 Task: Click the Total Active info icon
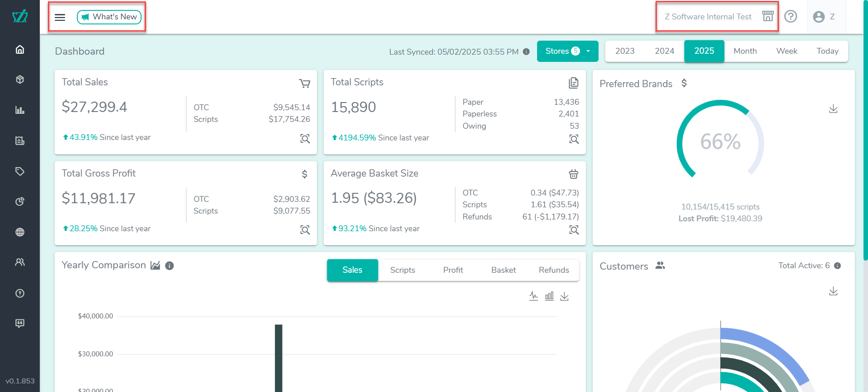point(837,266)
